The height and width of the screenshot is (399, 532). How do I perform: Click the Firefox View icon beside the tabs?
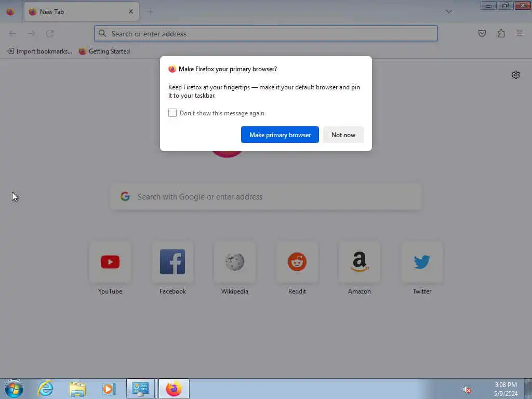pyautogui.click(x=10, y=12)
